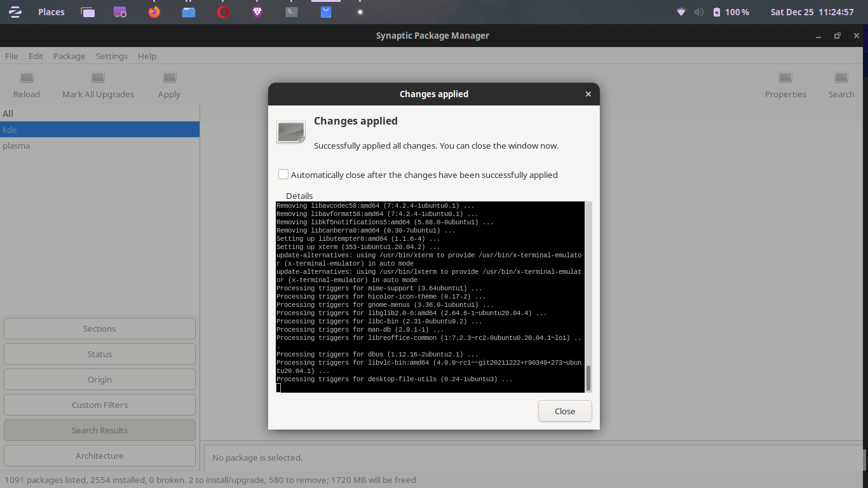
Task: Enable automatically close after changes checkbox
Action: (x=283, y=175)
